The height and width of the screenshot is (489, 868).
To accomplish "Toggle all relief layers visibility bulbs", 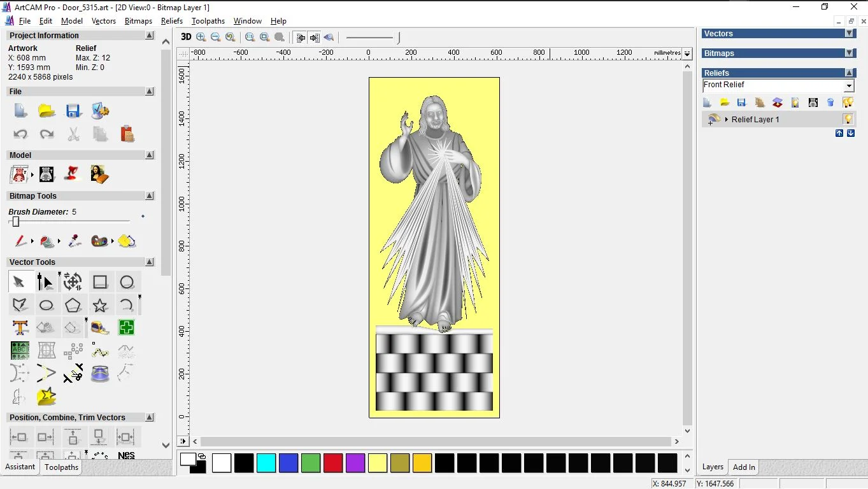I will point(848,103).
